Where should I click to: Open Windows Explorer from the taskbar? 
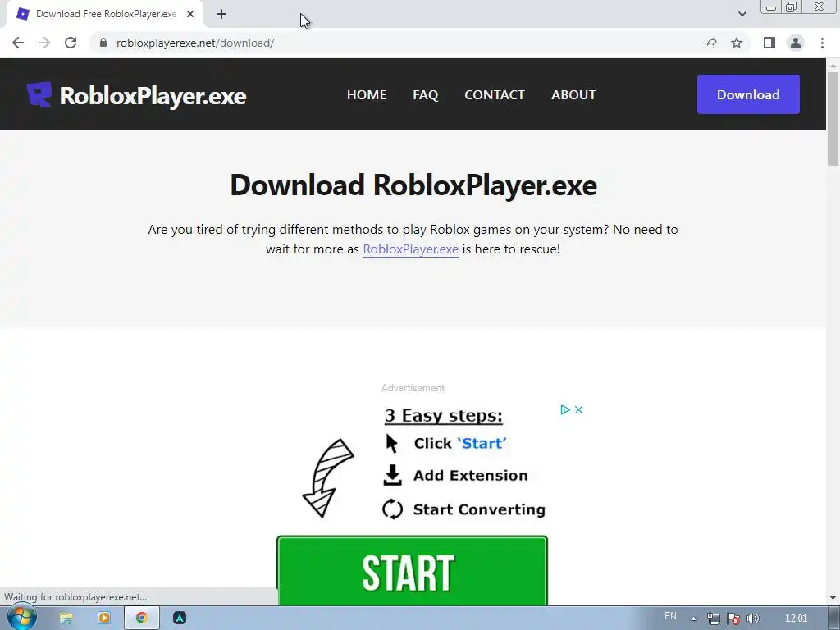click(x=66, y=619)
